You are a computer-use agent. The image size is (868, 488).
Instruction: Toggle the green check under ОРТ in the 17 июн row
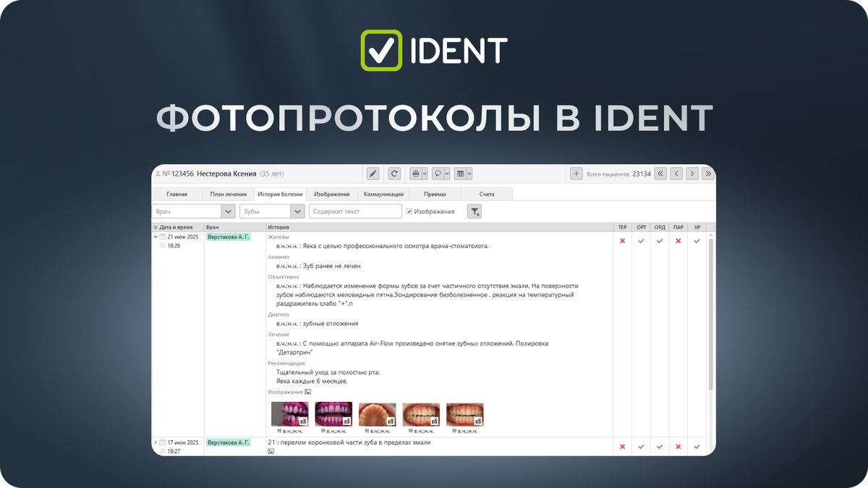tap(641, 447)
